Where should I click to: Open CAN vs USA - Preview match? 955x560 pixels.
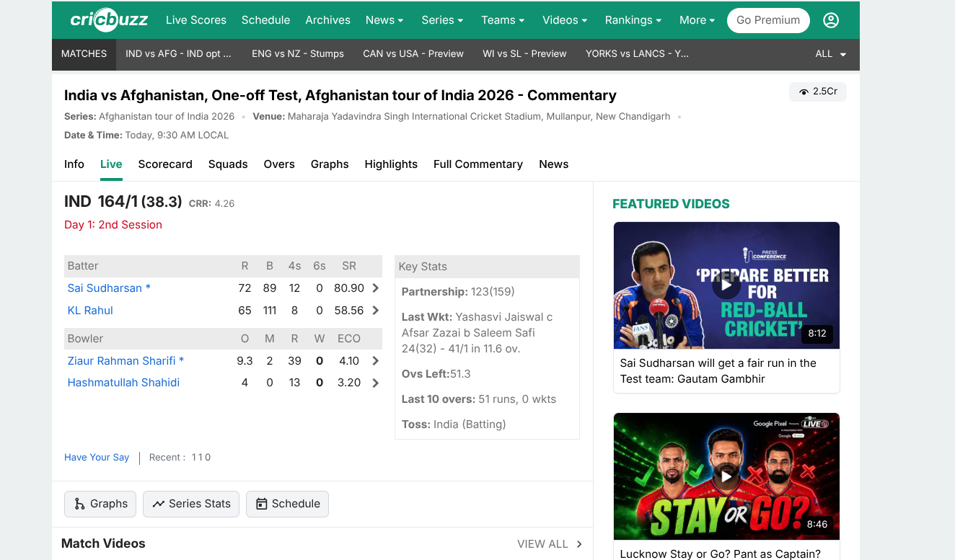pyautogui.click(x=413, y=54)
